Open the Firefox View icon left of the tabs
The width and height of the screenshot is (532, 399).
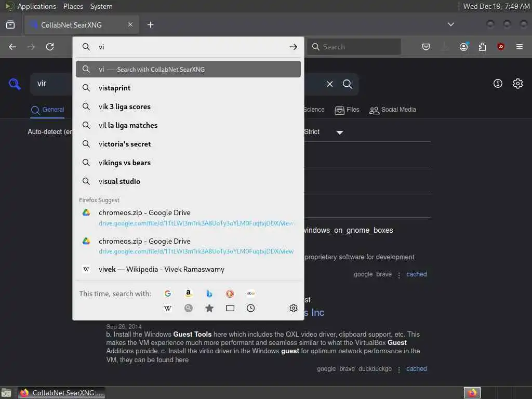point(10,25)
